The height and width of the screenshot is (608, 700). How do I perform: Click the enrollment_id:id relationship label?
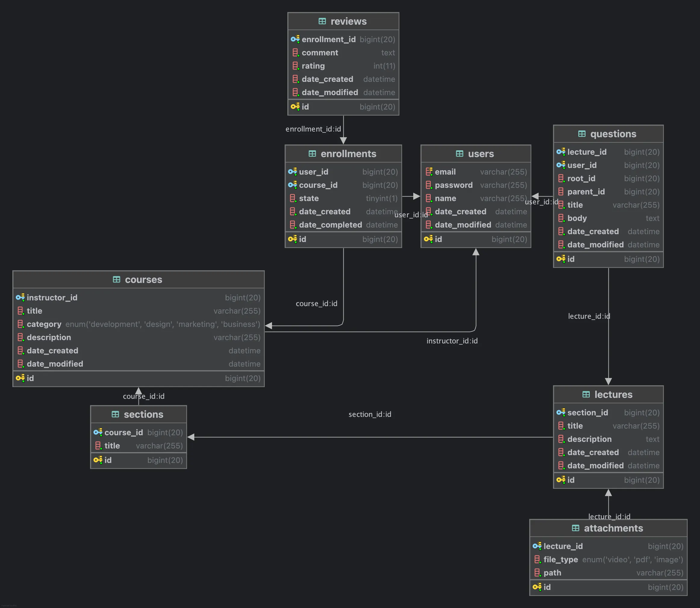click(x=313, y=129)
